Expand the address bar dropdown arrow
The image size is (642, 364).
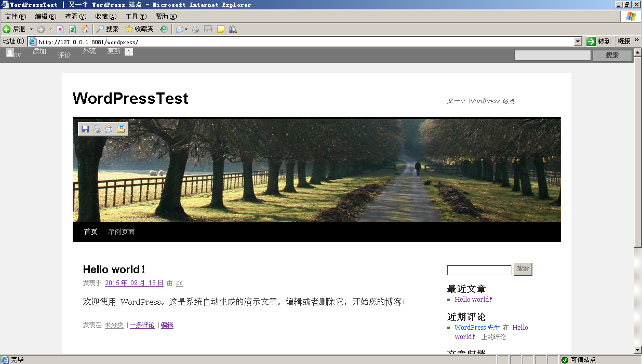[578, 42]
